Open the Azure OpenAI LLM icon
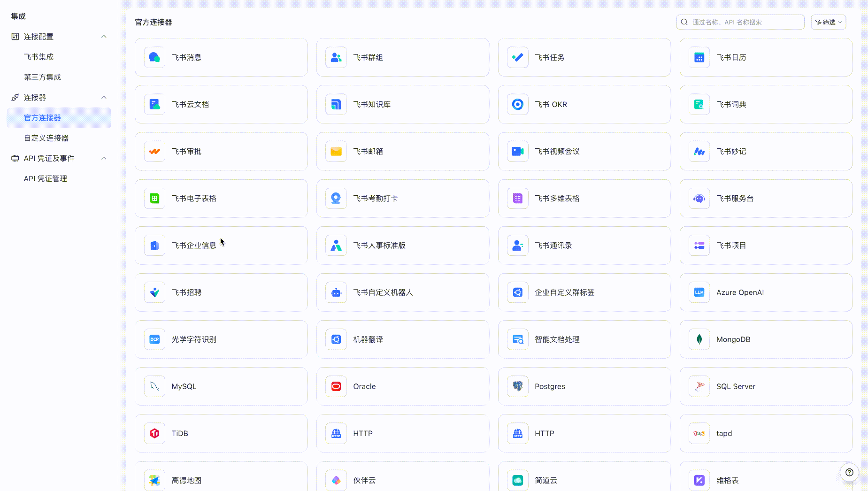This screenshot has width=868, height=491. pos(699,292)
